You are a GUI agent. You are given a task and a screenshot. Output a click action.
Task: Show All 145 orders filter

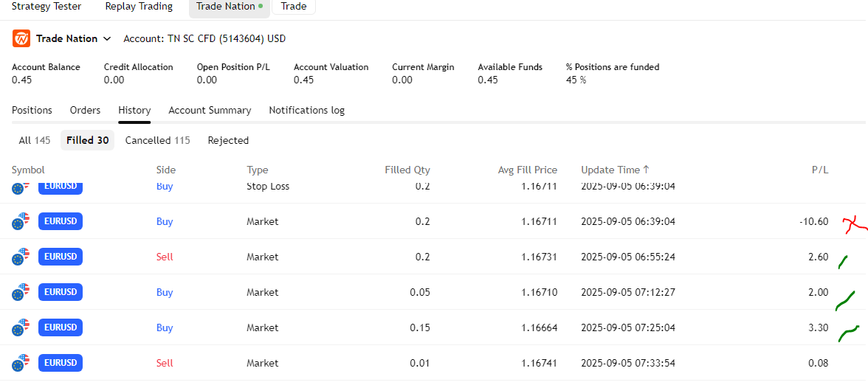[x=35, y=140]
